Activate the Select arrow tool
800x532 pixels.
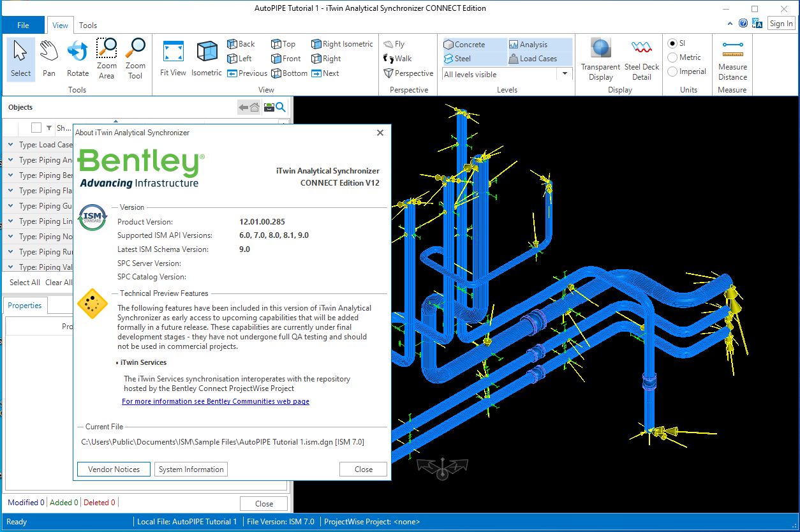pyautogui.click(x=20, y=59)
